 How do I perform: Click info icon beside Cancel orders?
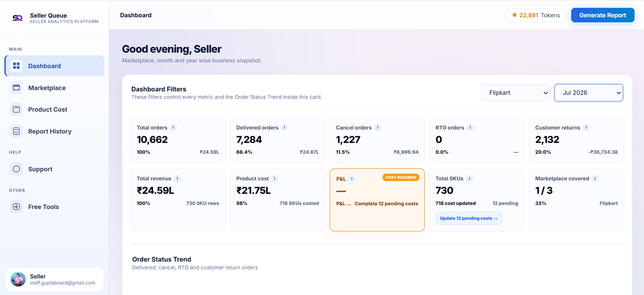[x=378, y=128]
